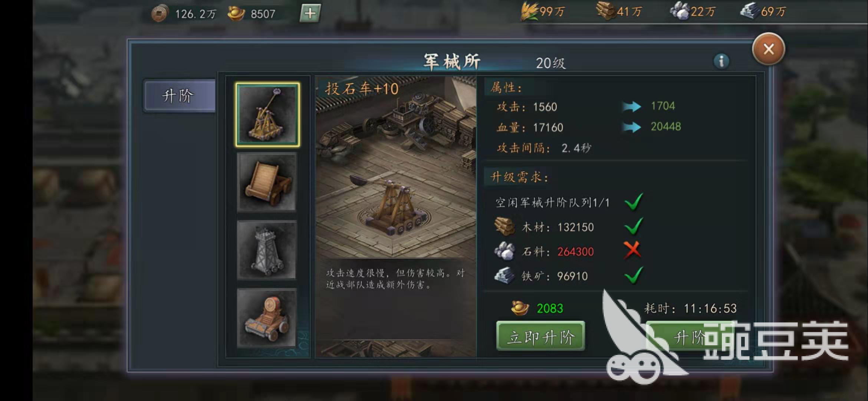
Task: Close the 军械所 panel
Action: click(x=769, y=49)
